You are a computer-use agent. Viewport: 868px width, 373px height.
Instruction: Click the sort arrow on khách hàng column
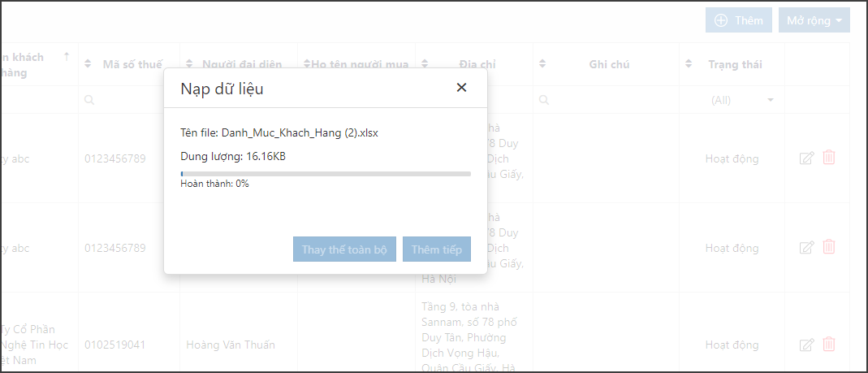pyautogui.click(x=67, y=56)
